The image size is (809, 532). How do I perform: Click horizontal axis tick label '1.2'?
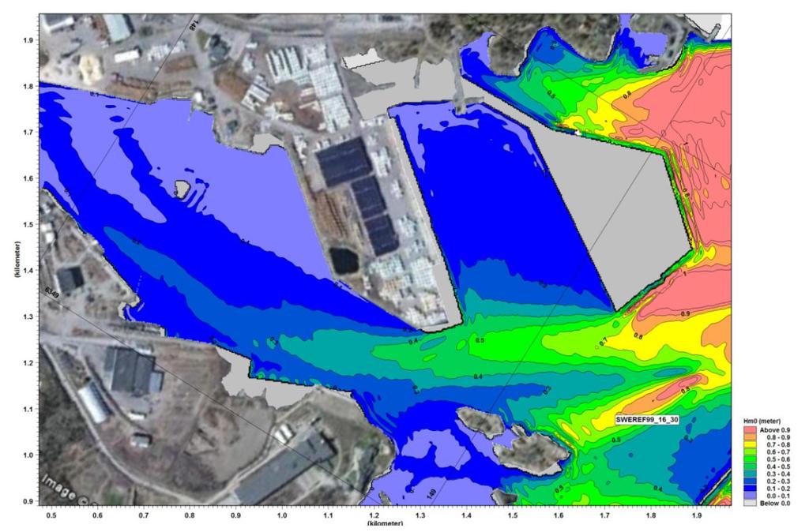[374, 515]
